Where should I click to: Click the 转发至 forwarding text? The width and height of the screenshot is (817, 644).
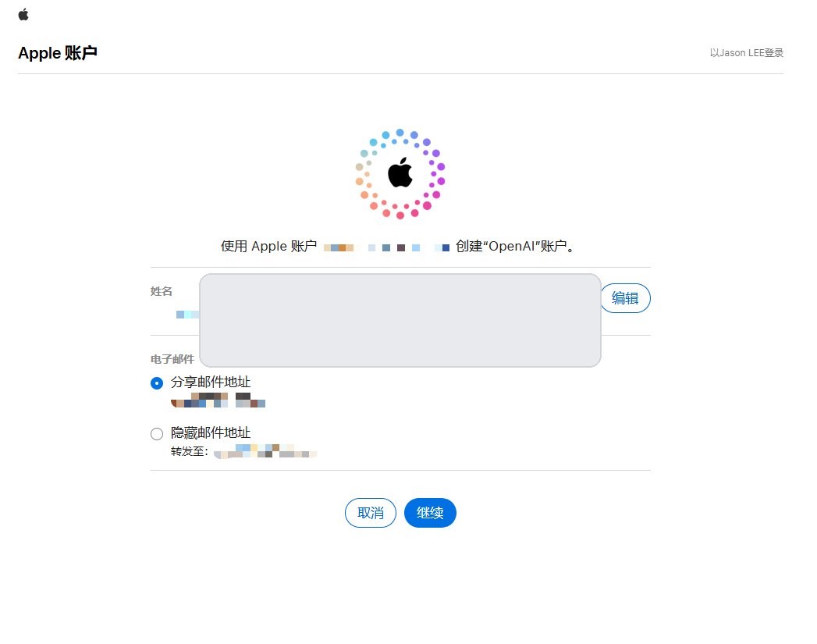189,451
